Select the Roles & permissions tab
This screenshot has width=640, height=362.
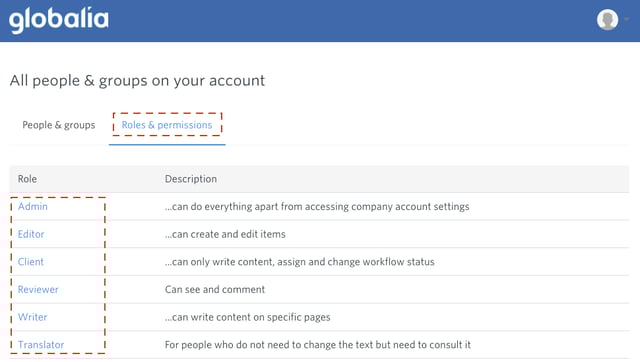[167, 125]
